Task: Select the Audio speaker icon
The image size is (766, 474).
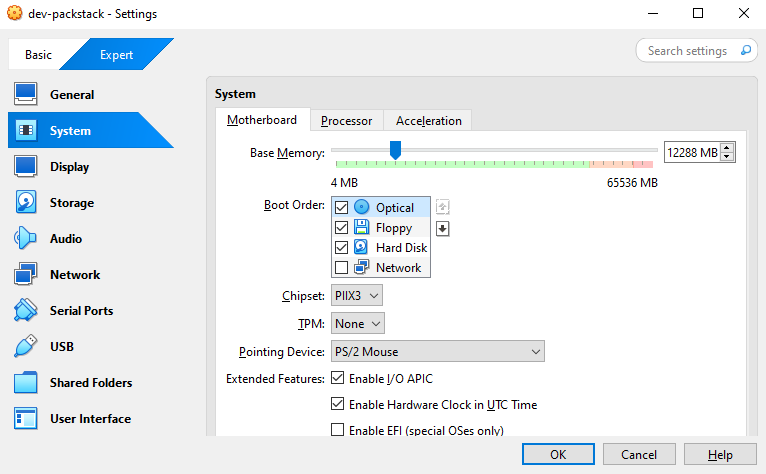Action: click(26, 239)
